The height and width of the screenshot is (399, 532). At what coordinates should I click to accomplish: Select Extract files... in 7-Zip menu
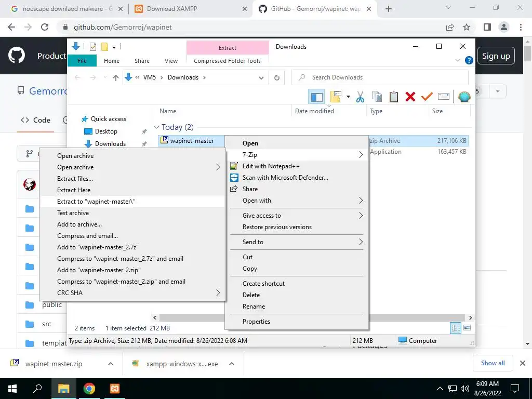coord(132,179)
